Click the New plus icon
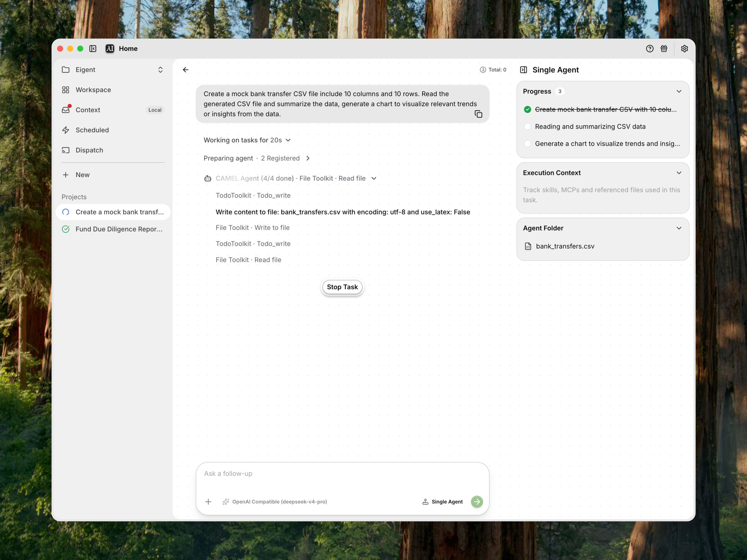This screenshot has height=560, width=747. click(x=65, y=175)
